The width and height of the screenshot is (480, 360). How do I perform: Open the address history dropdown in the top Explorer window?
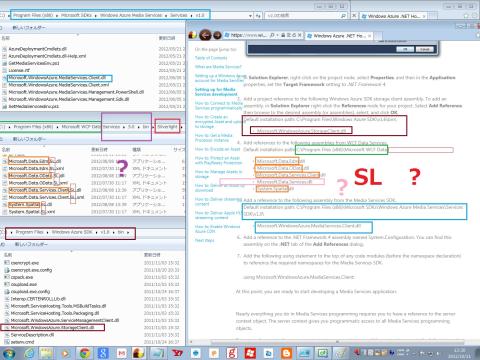pos(250,15)
